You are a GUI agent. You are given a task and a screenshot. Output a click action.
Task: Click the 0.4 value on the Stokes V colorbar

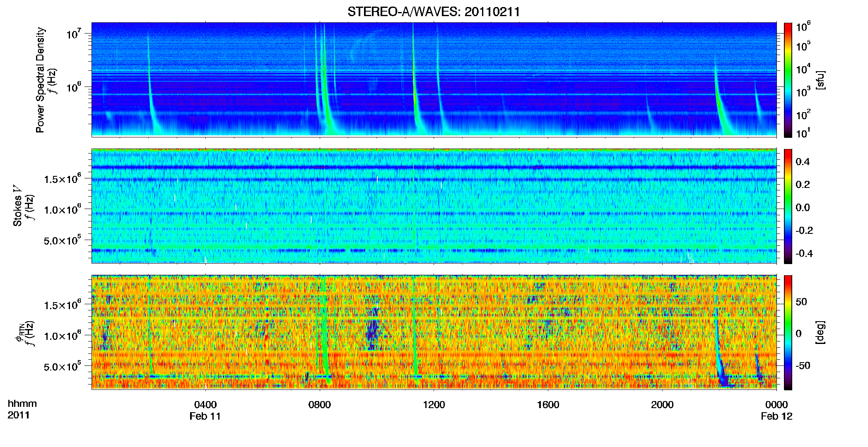click(x=803, y=162)
